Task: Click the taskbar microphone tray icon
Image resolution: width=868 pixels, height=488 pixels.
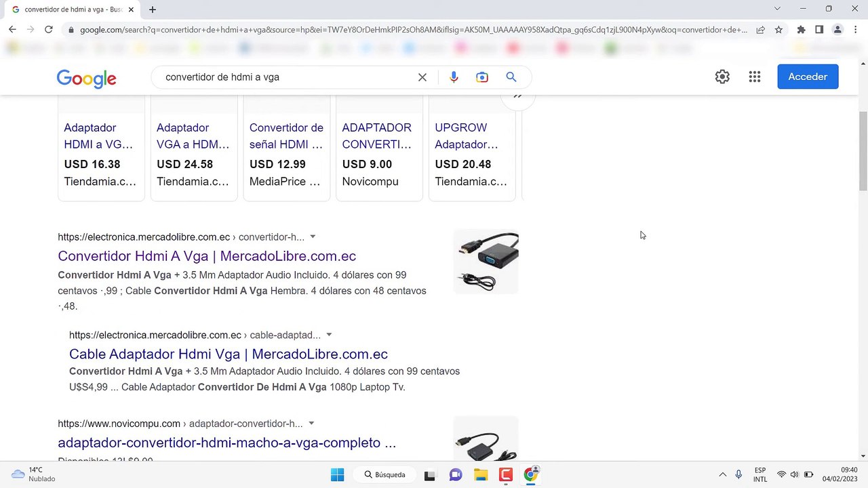Action: click(738, 474)
